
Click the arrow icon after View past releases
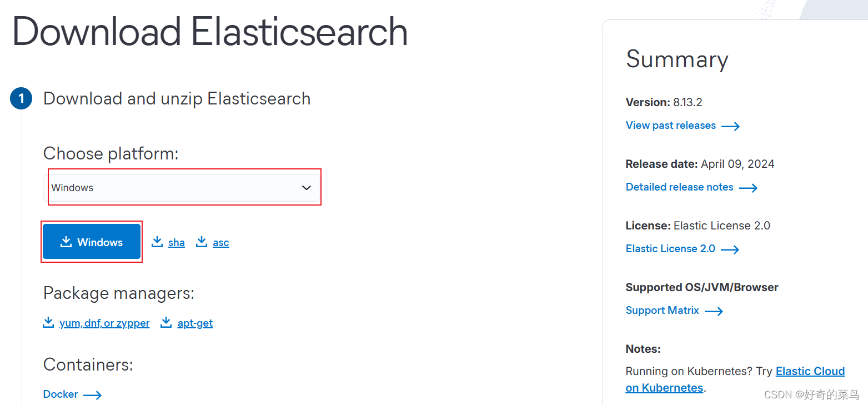(x=731, y=126)
